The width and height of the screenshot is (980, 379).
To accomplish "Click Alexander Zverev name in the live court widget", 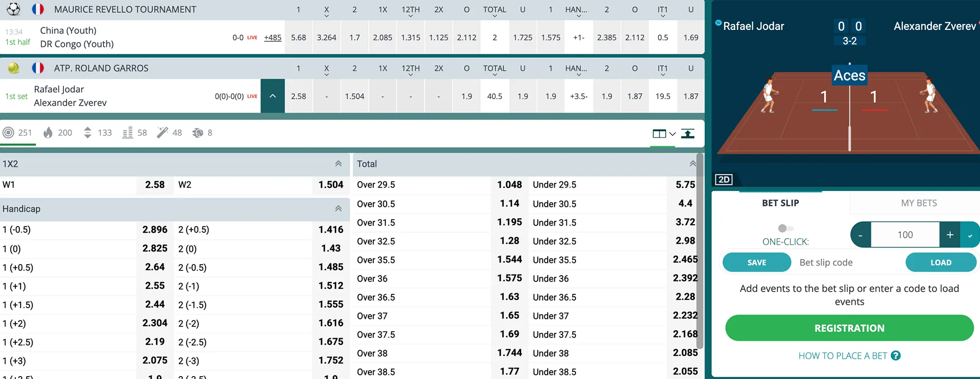I will pos(934,26).
